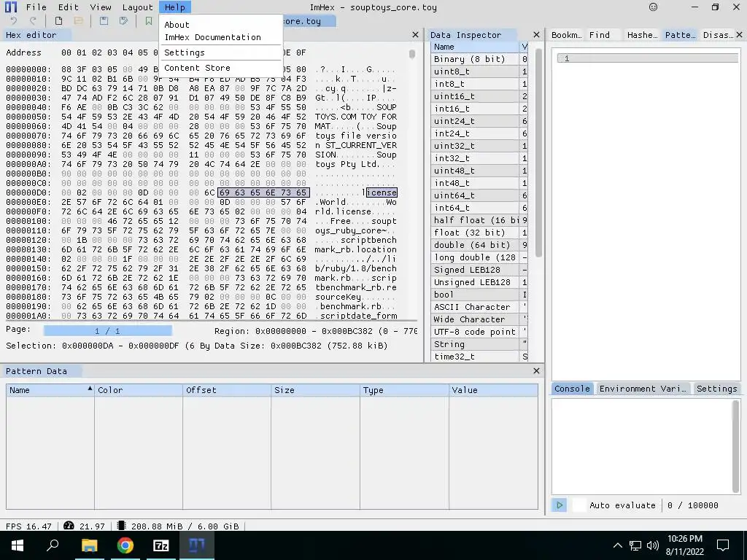This screenshot has height=560, width=747.
Task: Close the Data Inspector panel
Action: [x=536, y=35]
